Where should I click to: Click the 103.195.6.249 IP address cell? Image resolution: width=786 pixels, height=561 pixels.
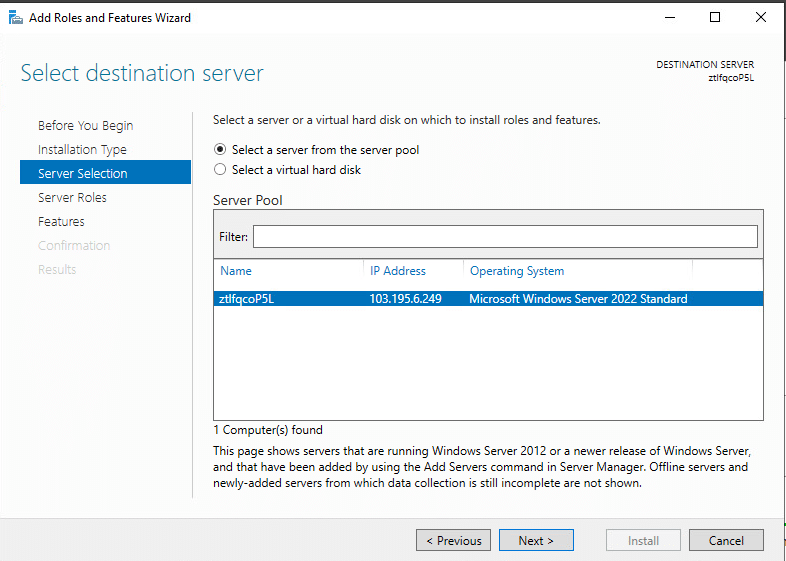[x=405, y=299]
